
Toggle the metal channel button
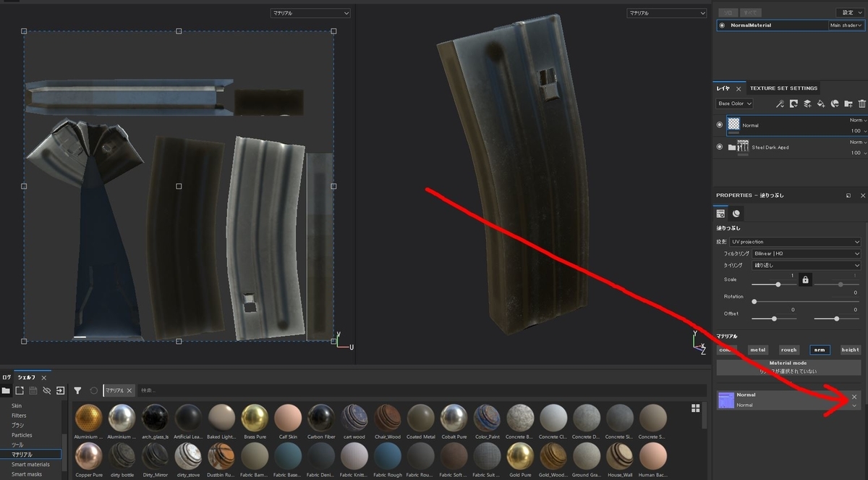coord(757,350)
